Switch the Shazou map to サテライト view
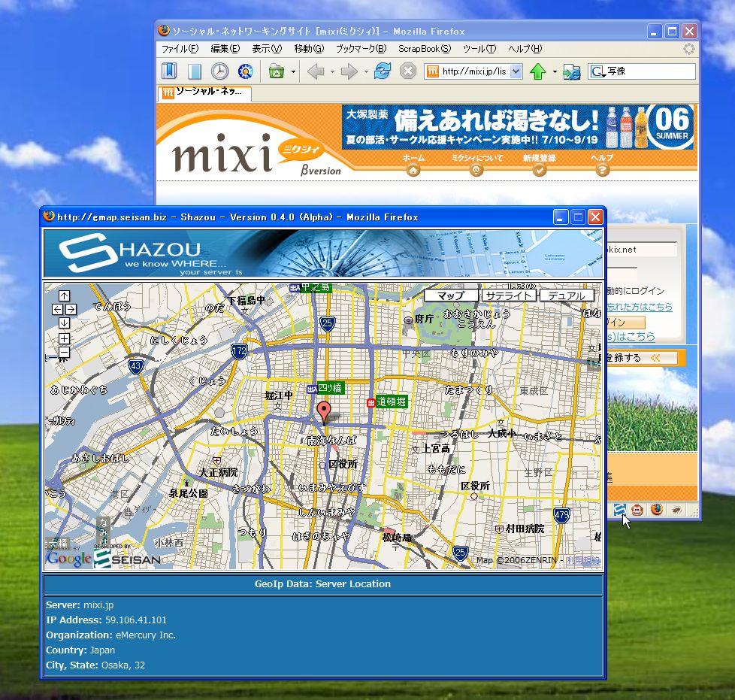 click(509, 295)
